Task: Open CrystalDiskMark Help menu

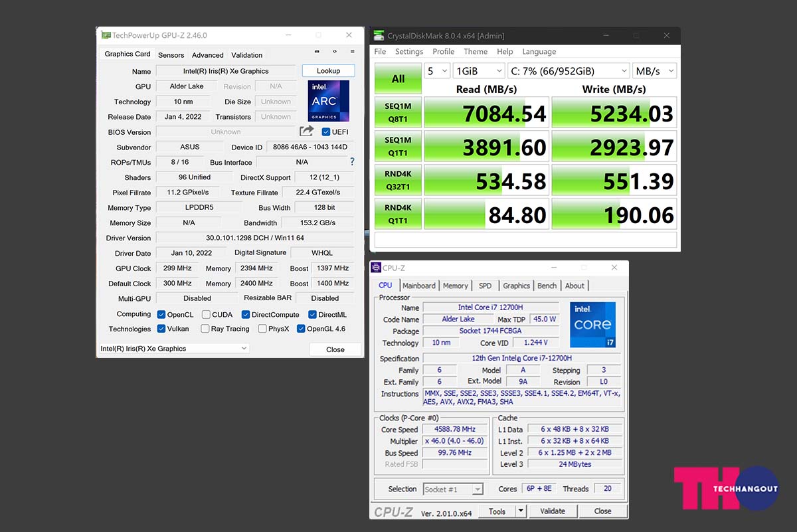Action: [505, 52]
